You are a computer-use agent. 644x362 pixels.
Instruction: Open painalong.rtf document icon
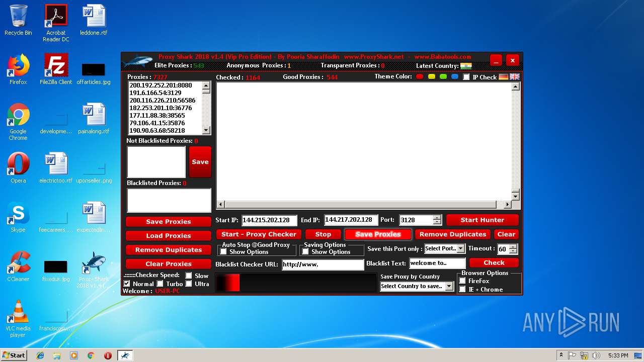click(94, 119)
